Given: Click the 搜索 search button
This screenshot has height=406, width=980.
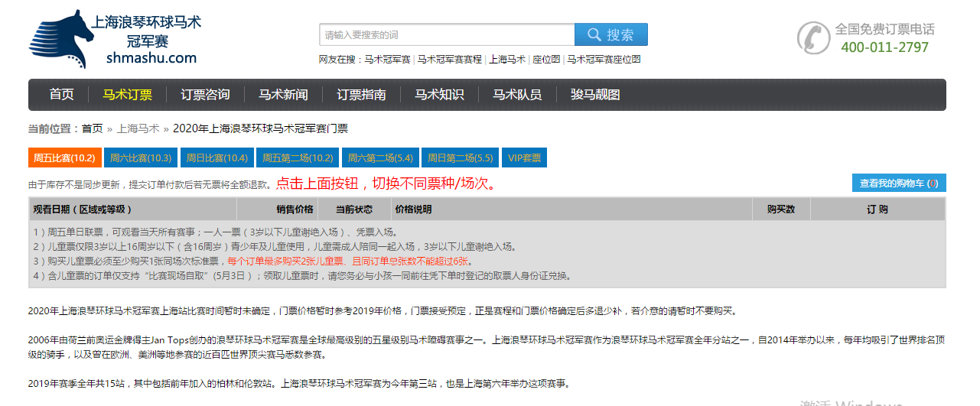Looking at the screenshot, I should click(611, 34).
